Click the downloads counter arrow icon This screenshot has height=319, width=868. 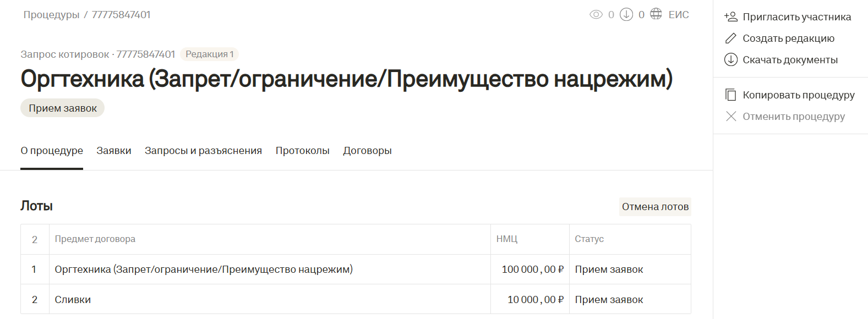626,15
